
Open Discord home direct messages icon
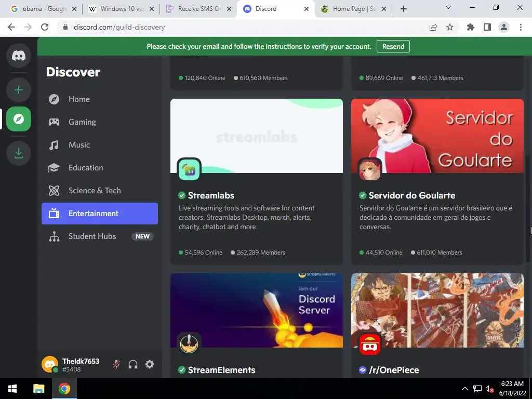pos(19,55)
